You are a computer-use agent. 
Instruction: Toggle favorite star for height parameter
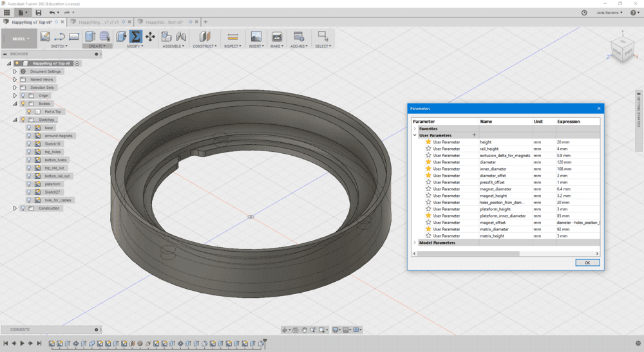[x=428, y=142]
